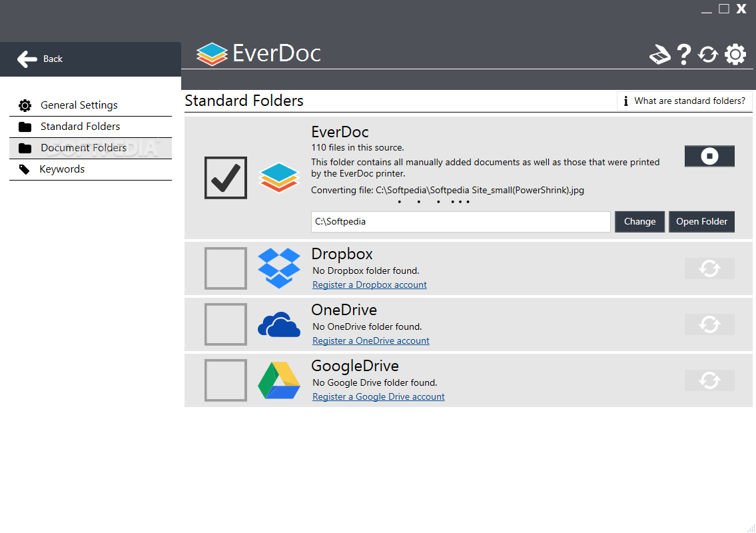
Task: Click the 'Converting file' status line
Action: (448, 190)
